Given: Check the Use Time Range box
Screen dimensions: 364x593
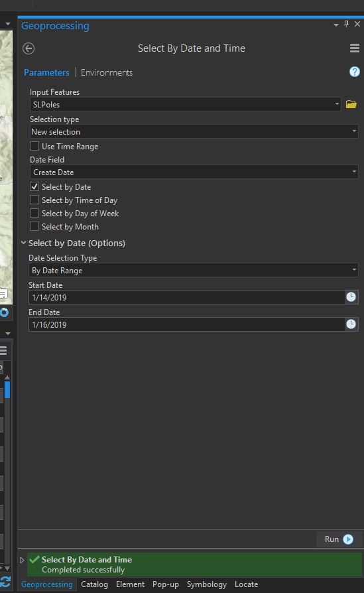Looking at the screenshot, I should (34, 146).
